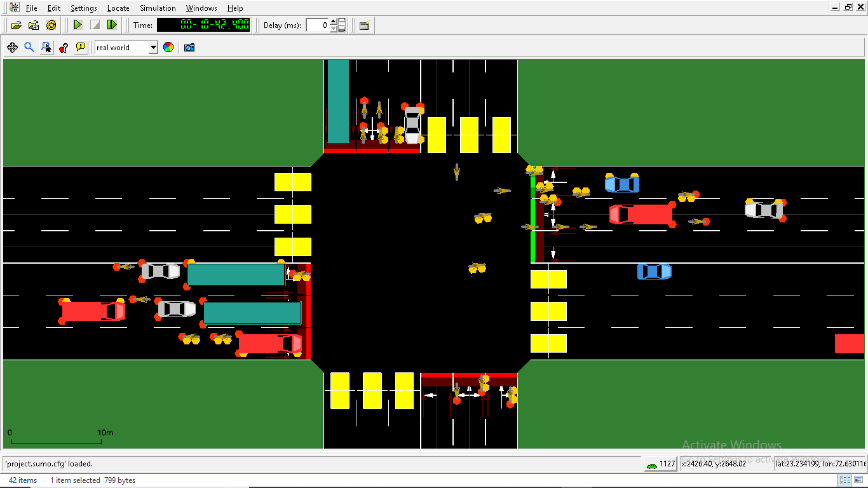Viewport: 868px width, 488px height.
Task: Take a screenshot with camera icon
Action: pos(189,47)
